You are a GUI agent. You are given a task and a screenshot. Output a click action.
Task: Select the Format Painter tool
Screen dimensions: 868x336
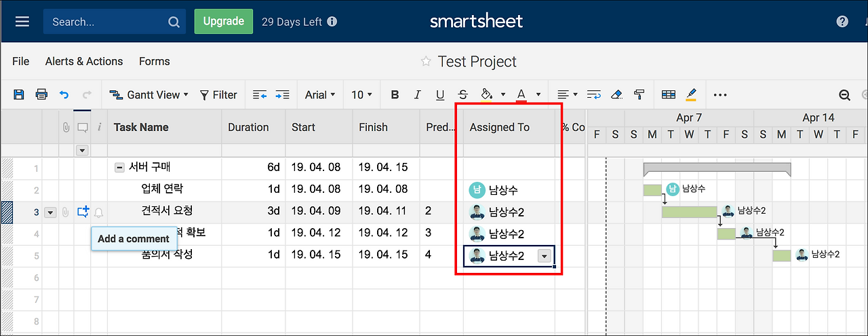pyautogui.click(x=639, y=95)
